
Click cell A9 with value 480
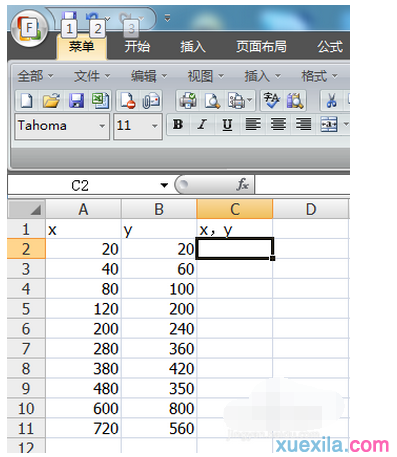point(83,388)
